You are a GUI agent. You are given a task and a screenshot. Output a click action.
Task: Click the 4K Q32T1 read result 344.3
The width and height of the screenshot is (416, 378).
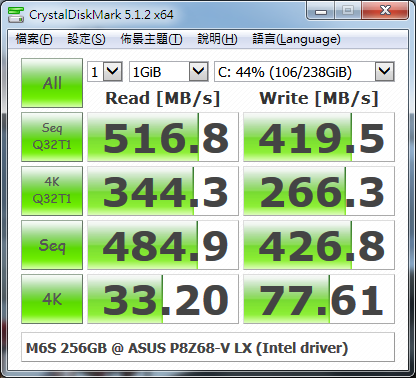tap(163, 191)
